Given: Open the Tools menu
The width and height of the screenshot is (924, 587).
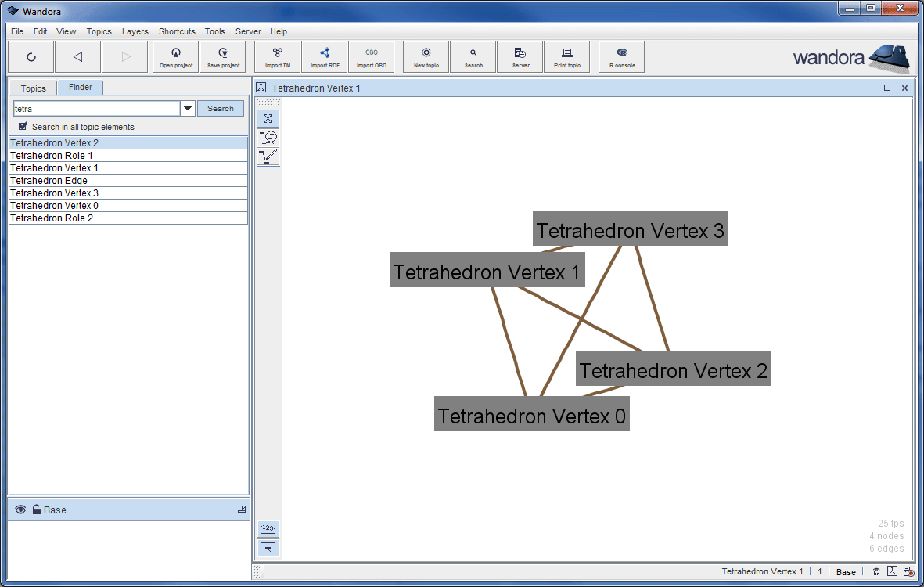Looking at the screenshot, I should 214,31.
